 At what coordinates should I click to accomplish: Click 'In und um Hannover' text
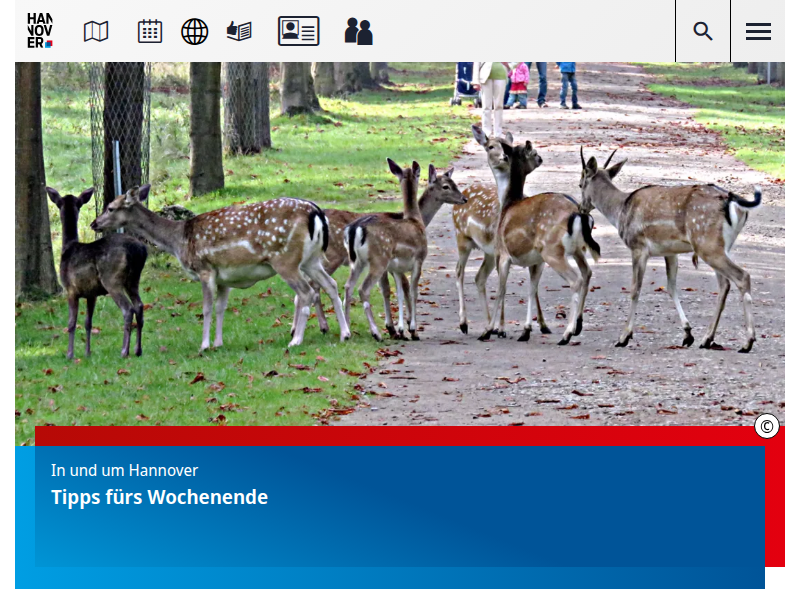coord(124,470)
